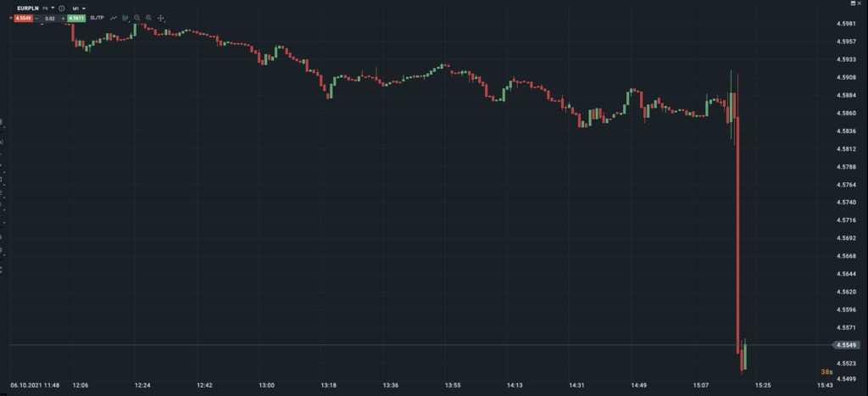Select the crosshair move tool
Screen dimensions: 868x396
coord(161,18)
